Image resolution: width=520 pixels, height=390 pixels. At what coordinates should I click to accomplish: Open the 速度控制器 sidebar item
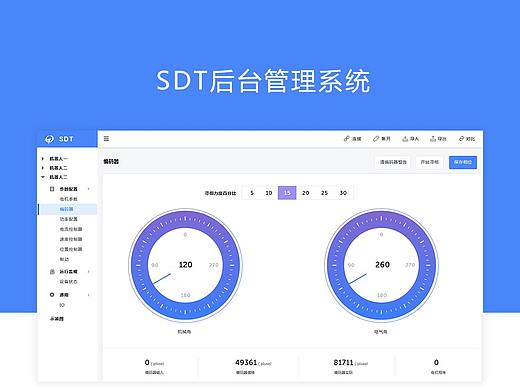pyautogui.click(x=71, y=239)
